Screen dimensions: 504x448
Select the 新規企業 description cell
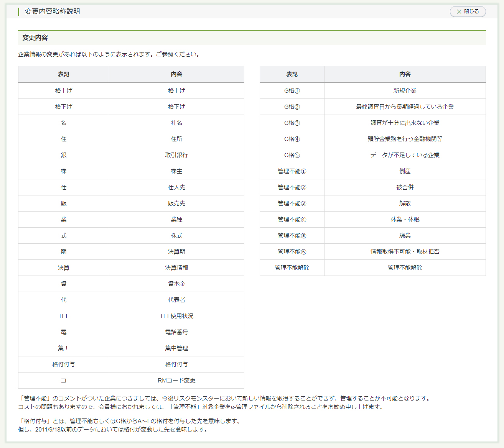click(405, 91)
